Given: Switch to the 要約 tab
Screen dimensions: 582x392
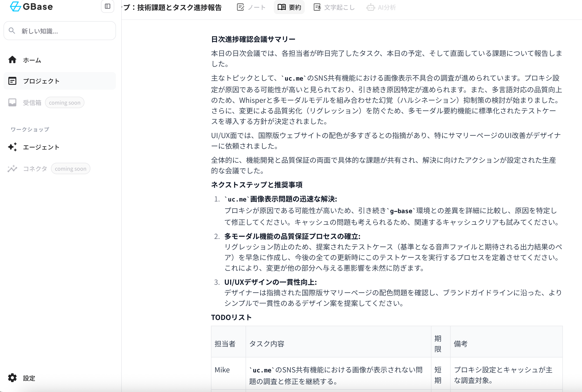Looking at the screenshot, I should click(x=289, y=7).
